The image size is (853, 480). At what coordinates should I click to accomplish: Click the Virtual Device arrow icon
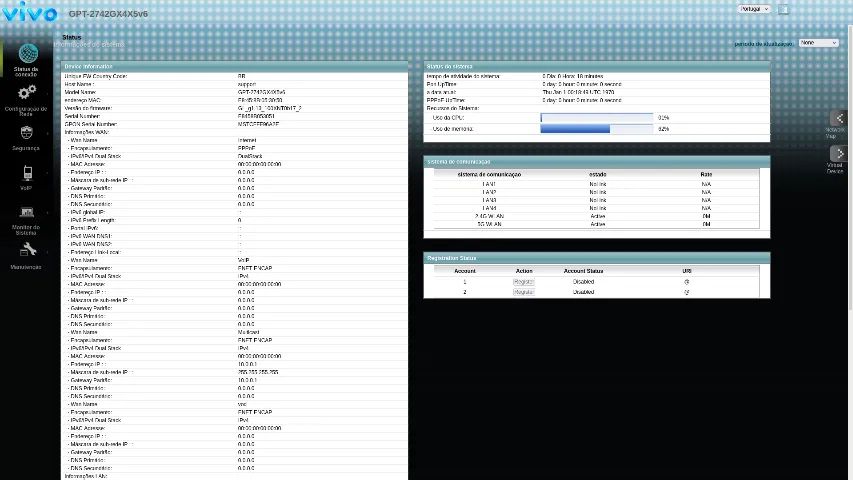tap(839, 153)
